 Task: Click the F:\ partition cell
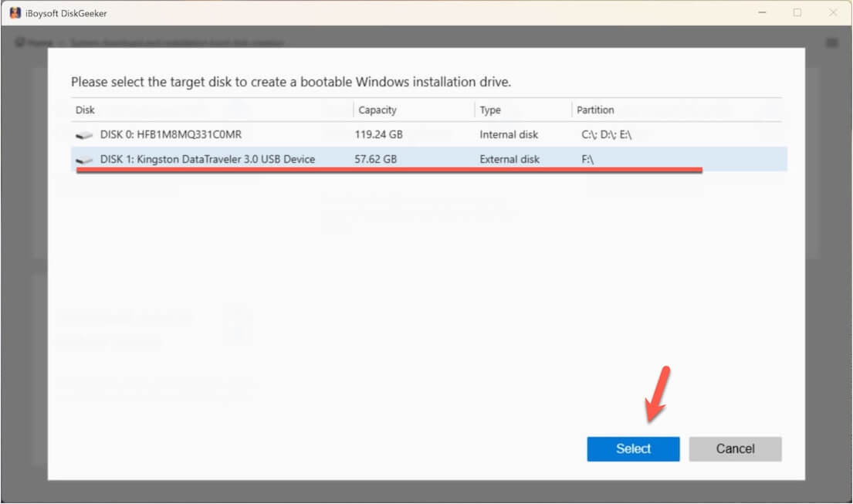coord(587,159)
